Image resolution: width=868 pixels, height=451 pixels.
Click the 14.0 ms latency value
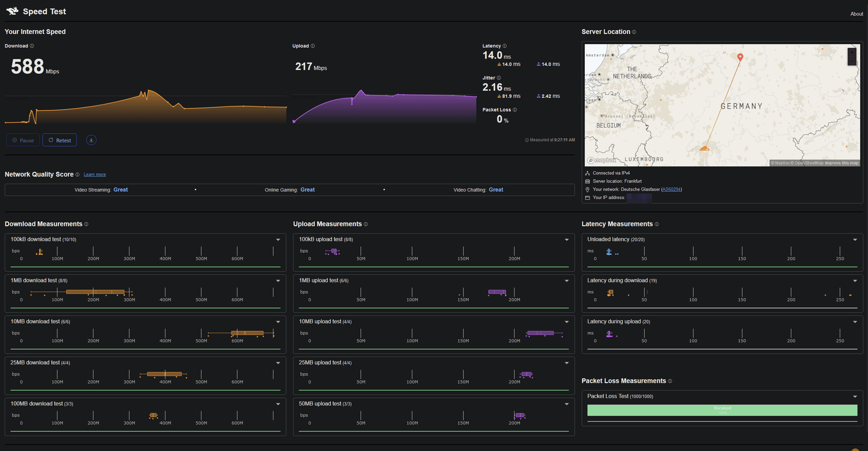[x=497, y=55]
